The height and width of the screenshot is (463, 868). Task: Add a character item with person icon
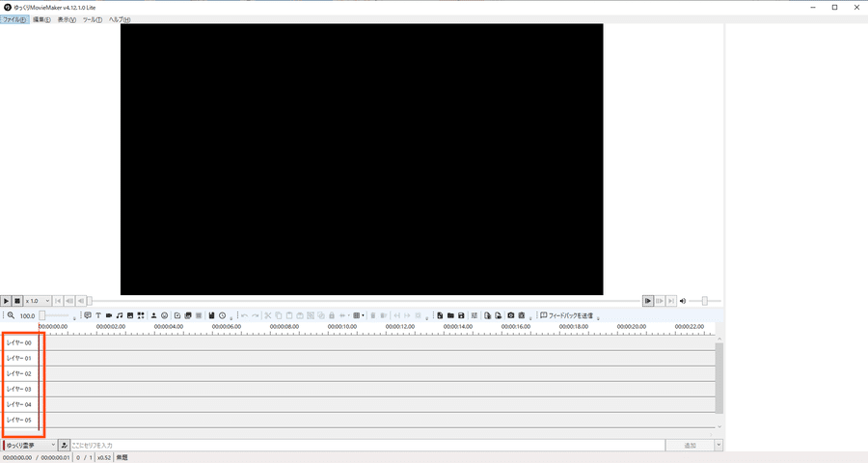[154, 315]
